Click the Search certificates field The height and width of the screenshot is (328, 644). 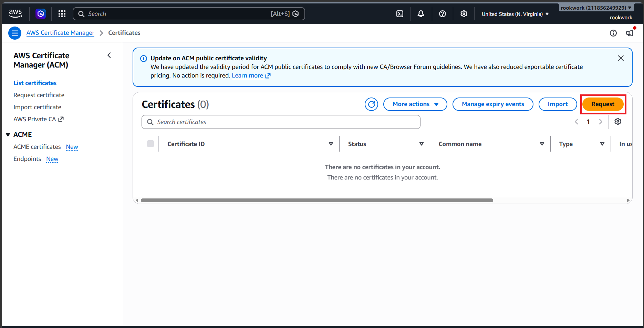point(281,122)
